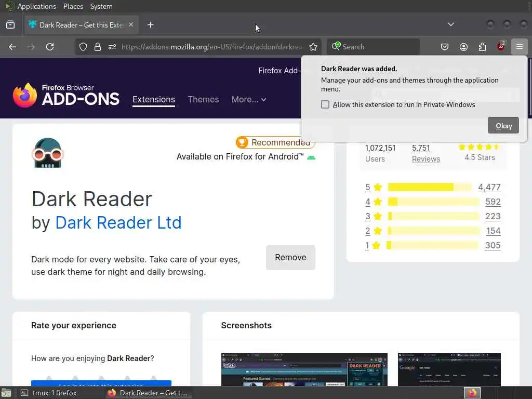Switch to the Themes section
The width and height of the screenshot is (532, 399).
[203, 99]
